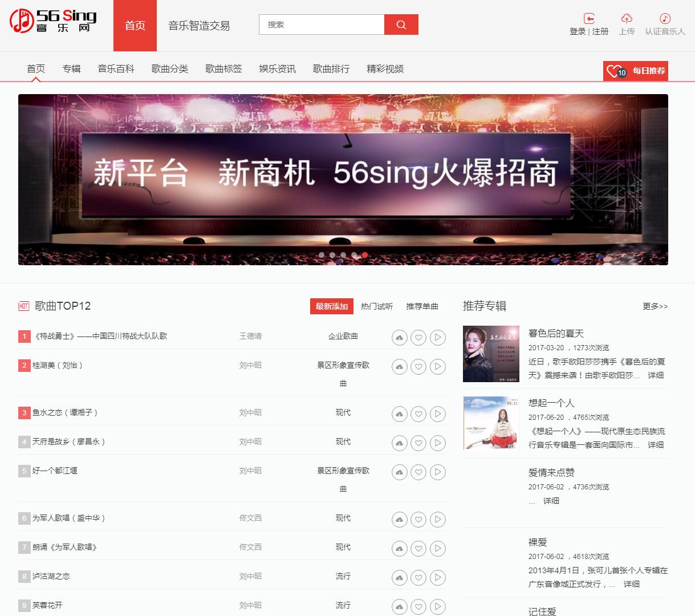
Task: Open the login/register icon
Action: coord(590,18)
